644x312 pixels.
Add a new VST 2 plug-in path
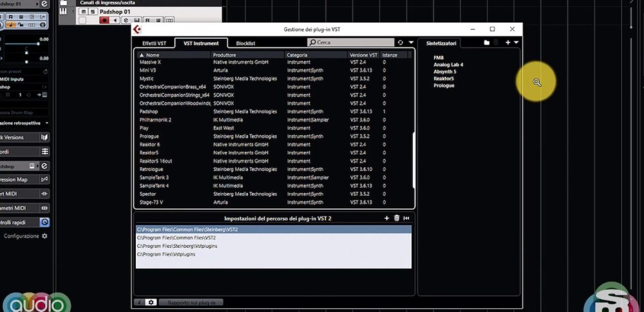tap(386, 219)
